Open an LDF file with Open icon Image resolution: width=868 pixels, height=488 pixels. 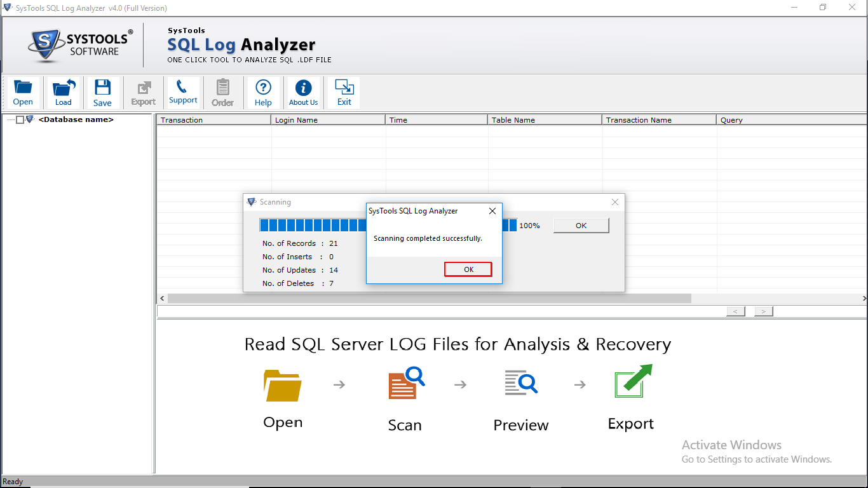coord(23,93)
